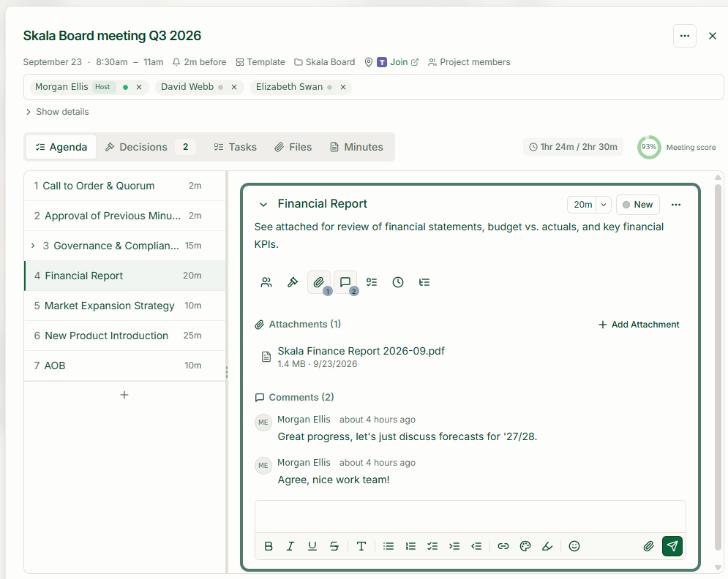Expand Show details section
The image size is (728, 579).
57,112
